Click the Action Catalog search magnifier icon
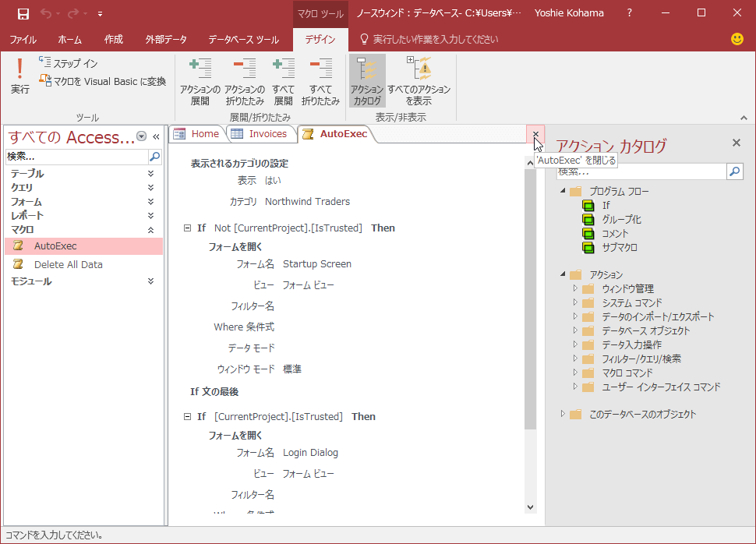The width and height of the screenshot is (756, 544). [735, 171]
